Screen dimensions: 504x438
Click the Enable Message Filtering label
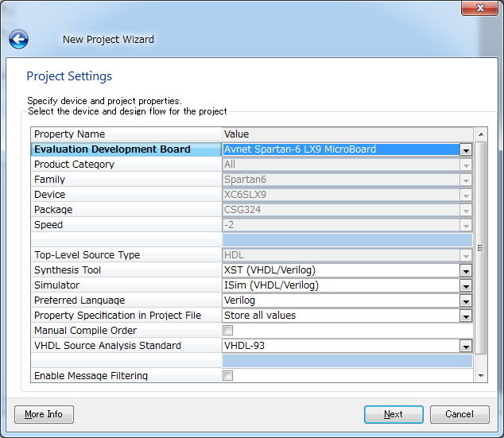tap(91, 376)
